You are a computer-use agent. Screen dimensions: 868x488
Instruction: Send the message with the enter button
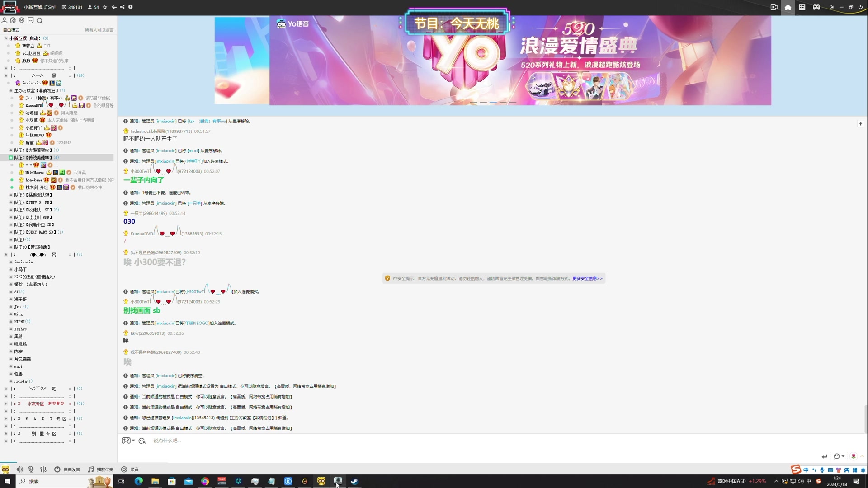point(824,456)
